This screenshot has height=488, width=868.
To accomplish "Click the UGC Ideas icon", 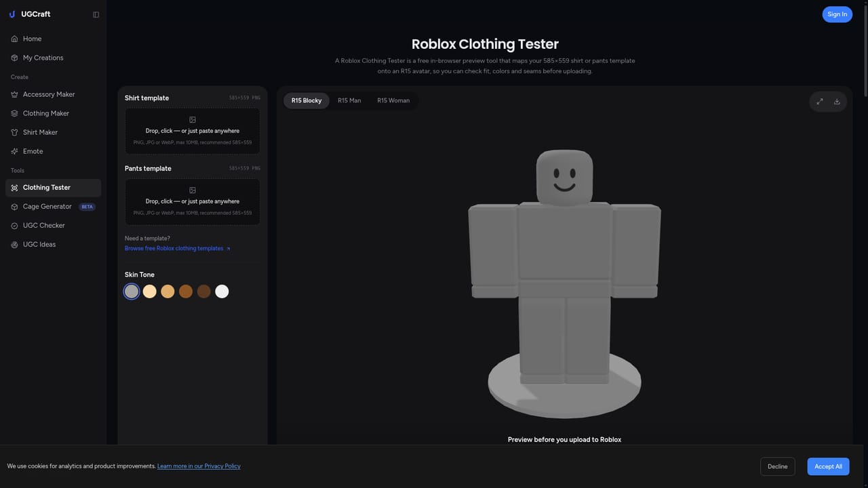I will pos(14,245).
